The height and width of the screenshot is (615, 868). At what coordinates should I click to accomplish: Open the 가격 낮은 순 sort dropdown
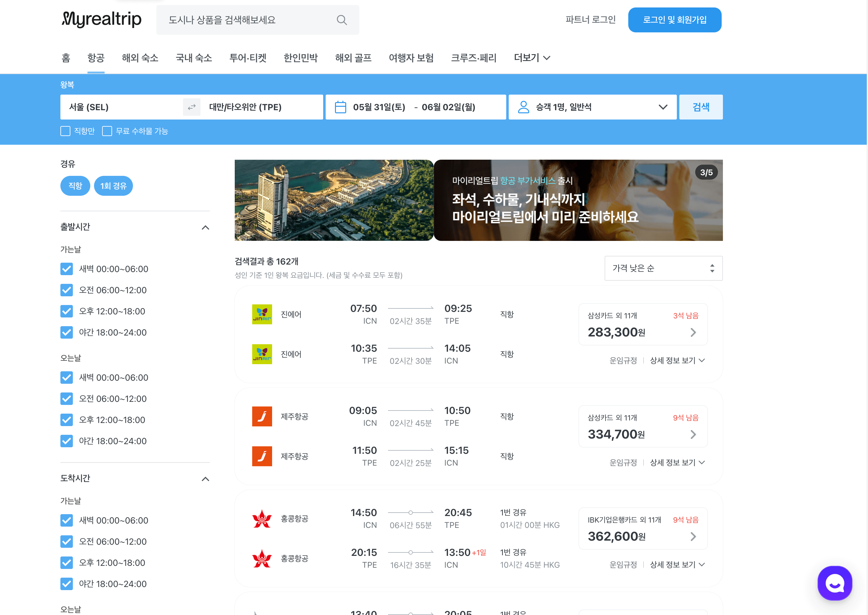663,268
